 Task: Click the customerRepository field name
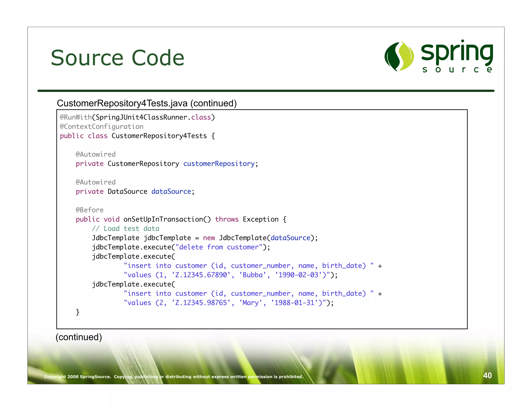219,164
